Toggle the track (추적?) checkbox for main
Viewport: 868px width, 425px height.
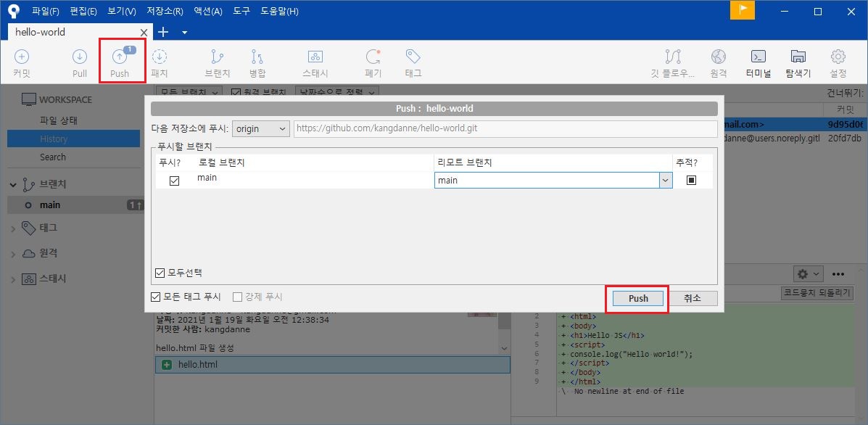pos(691,180)
